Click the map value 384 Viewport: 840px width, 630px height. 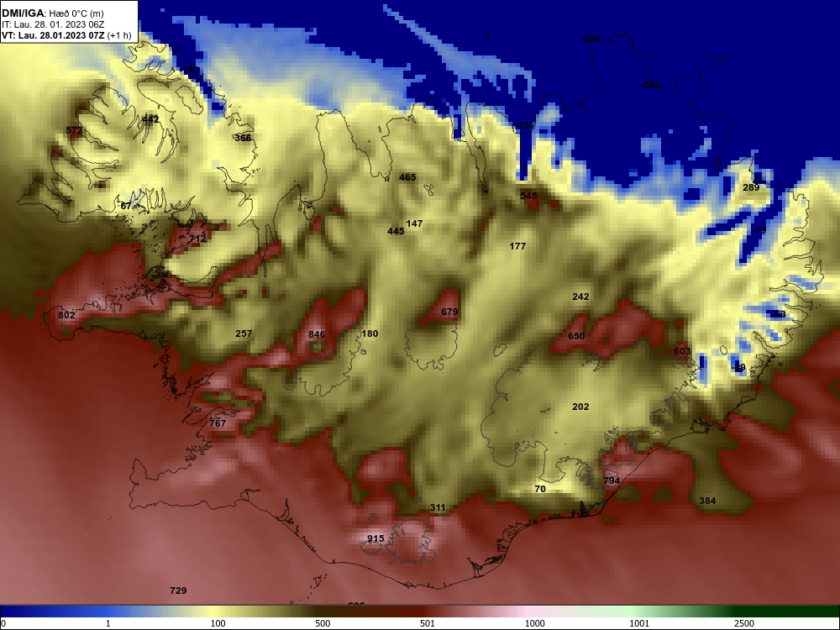(x=707, y=501)
